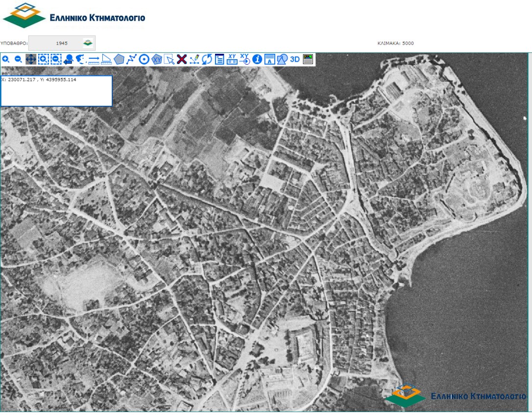Activate zoom in by rectangle tool
The width and height of the screenshot is (532, 417).
click(x=43, y=59)
